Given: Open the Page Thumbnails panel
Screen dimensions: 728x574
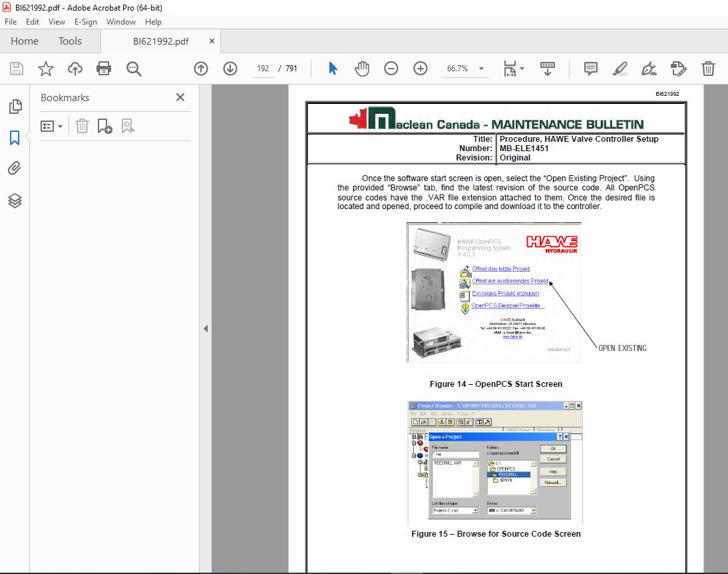Looking at the screenshot, I should pyautogui.click(x=15, y=107).
